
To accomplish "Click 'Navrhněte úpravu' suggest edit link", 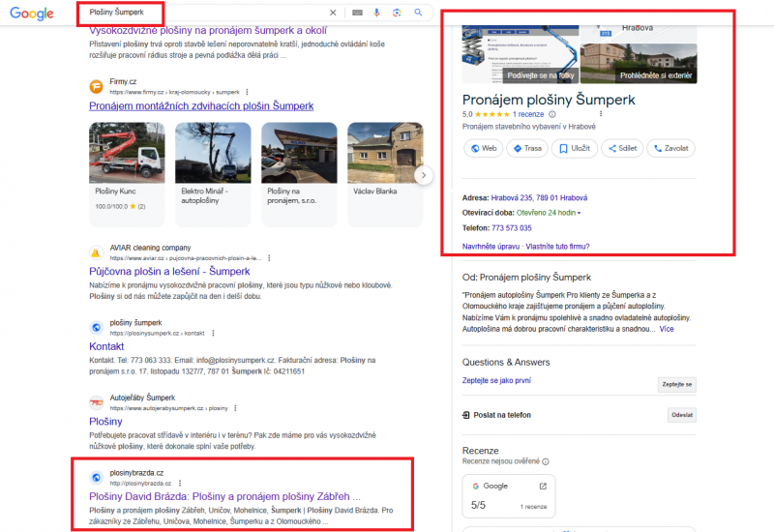I will tap(491, 247).
